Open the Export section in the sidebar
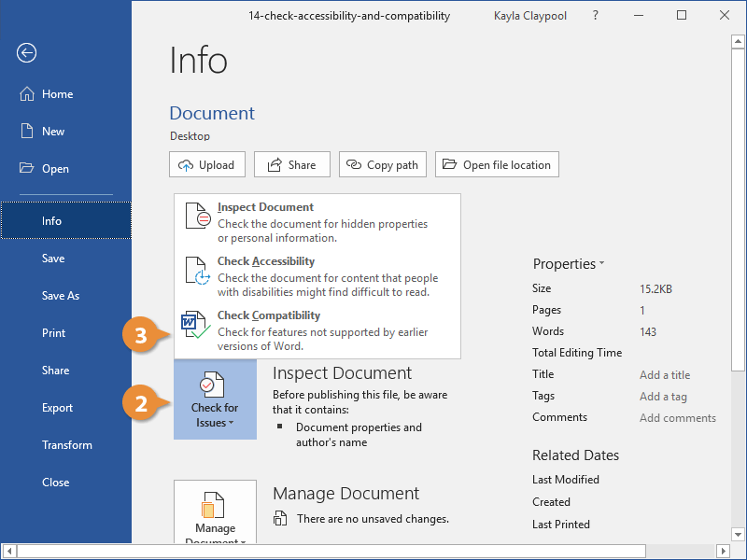 pos(58,407)
